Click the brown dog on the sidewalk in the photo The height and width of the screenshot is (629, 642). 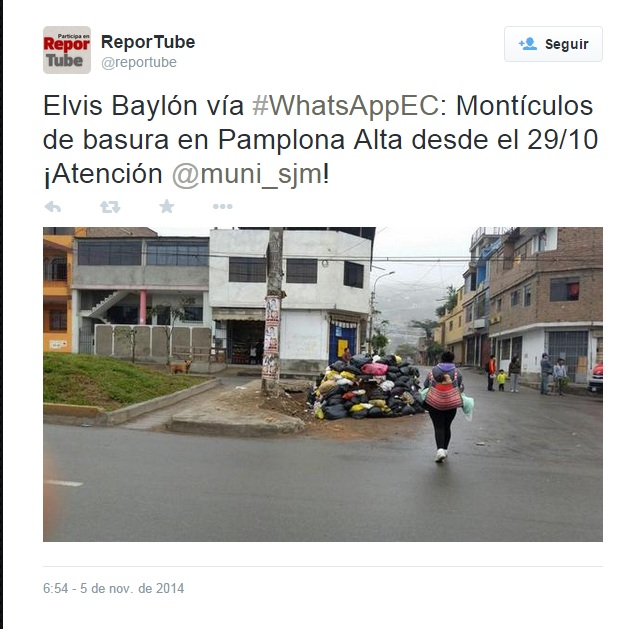[180, 367]
